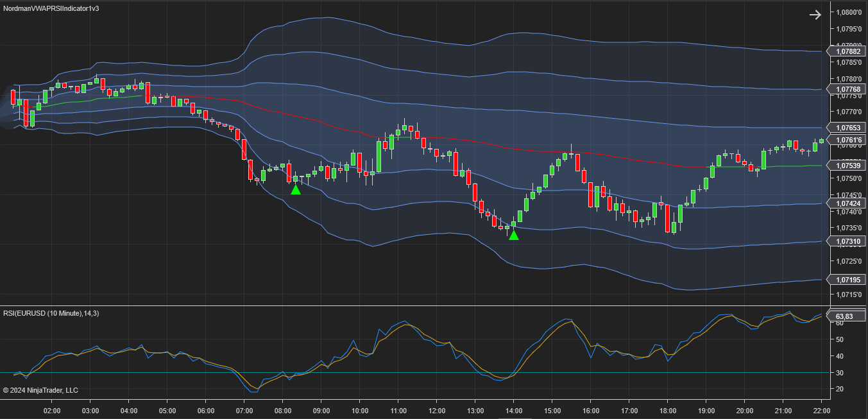Image resolution: width=868 pixels, height=419 pixels.
Task: Click the 1,07424 band price marker
Action: click(x=847, y=203)
